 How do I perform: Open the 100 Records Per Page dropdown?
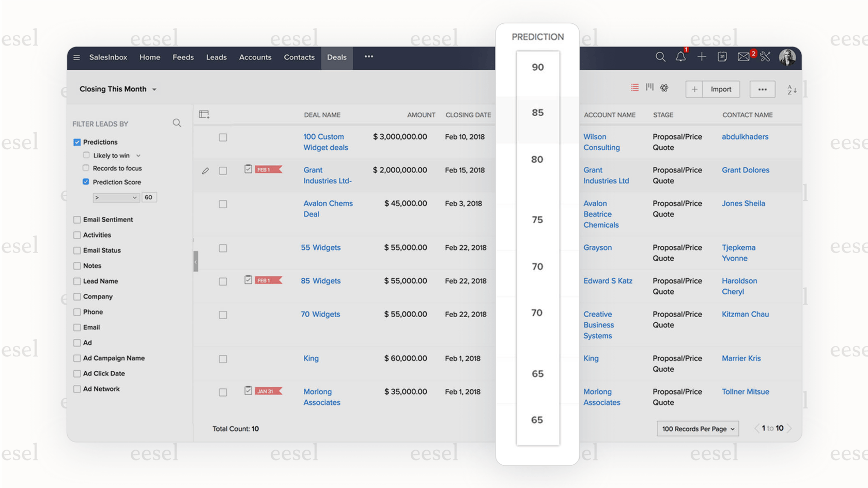coord(698,429)
